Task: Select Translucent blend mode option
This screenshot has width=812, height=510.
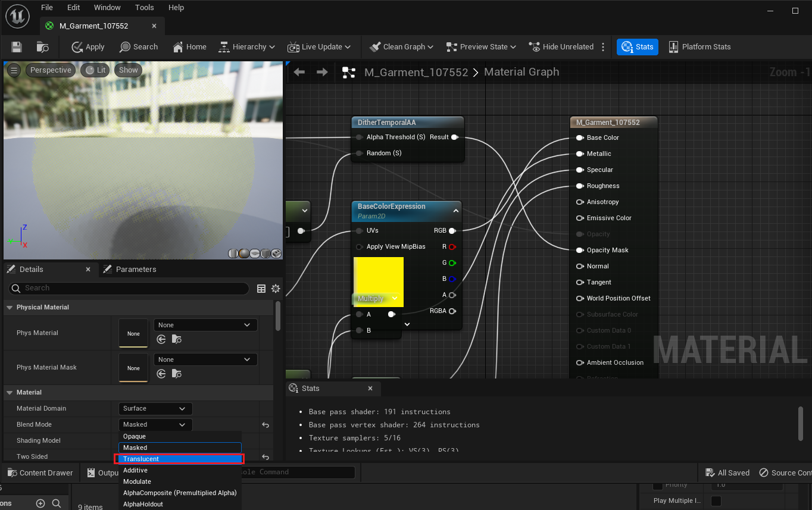Action: pyautogui.click(x=179, y=459)
